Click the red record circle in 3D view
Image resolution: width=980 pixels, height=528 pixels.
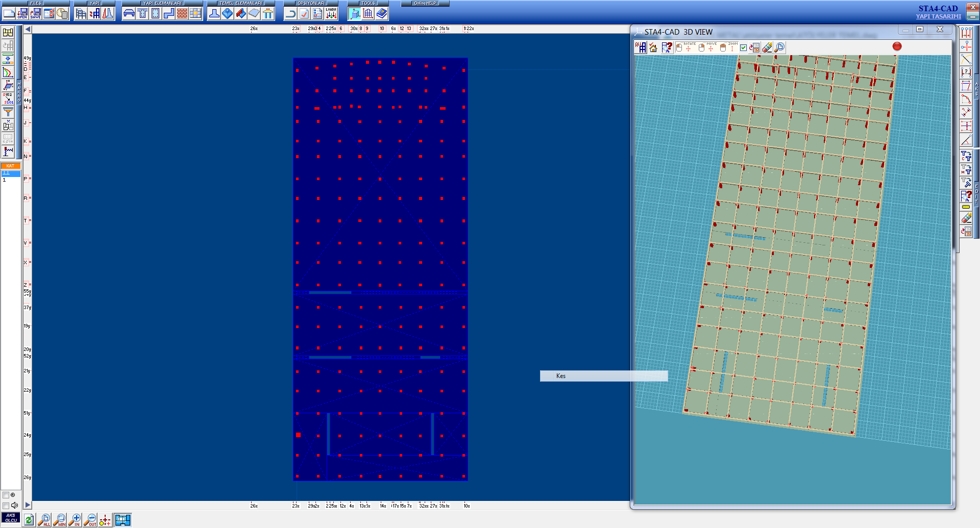point(897,46)
